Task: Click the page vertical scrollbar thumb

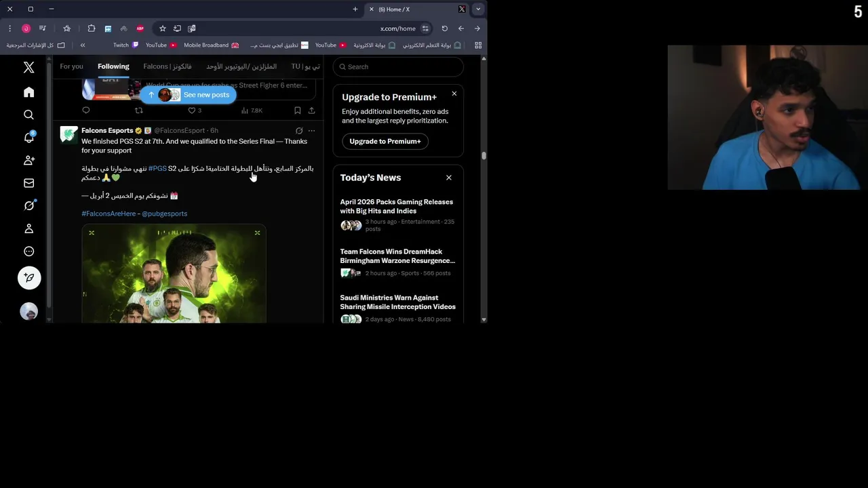Action: coord(484,156)
